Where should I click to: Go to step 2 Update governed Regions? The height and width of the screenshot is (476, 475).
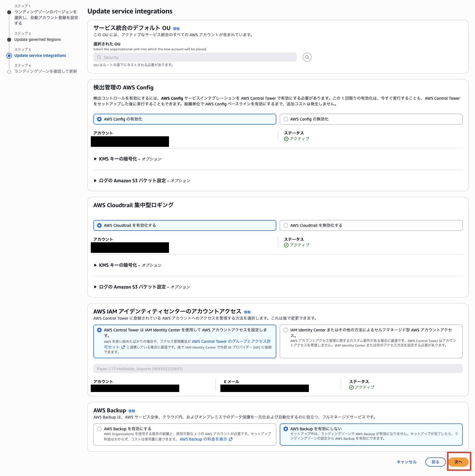(x=38, y=39)
